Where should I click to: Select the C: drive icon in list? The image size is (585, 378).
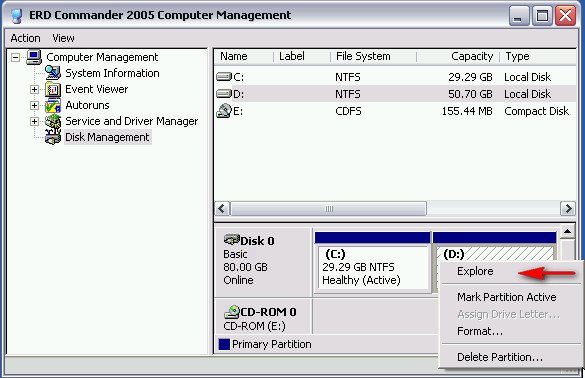pos(224,77)
